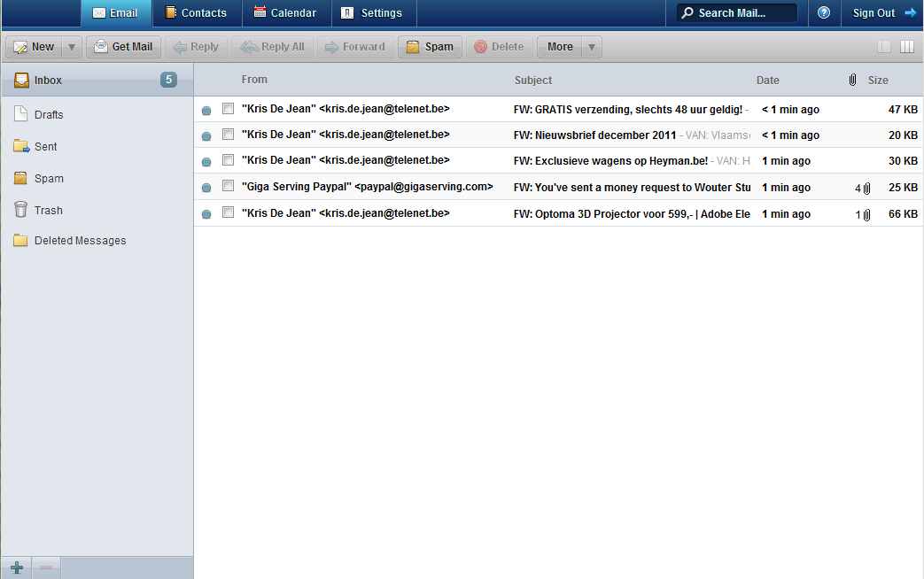Tick the Optoma 3D Projector email checkbox
Screen dimensions: 924x579
click(229, 213)
